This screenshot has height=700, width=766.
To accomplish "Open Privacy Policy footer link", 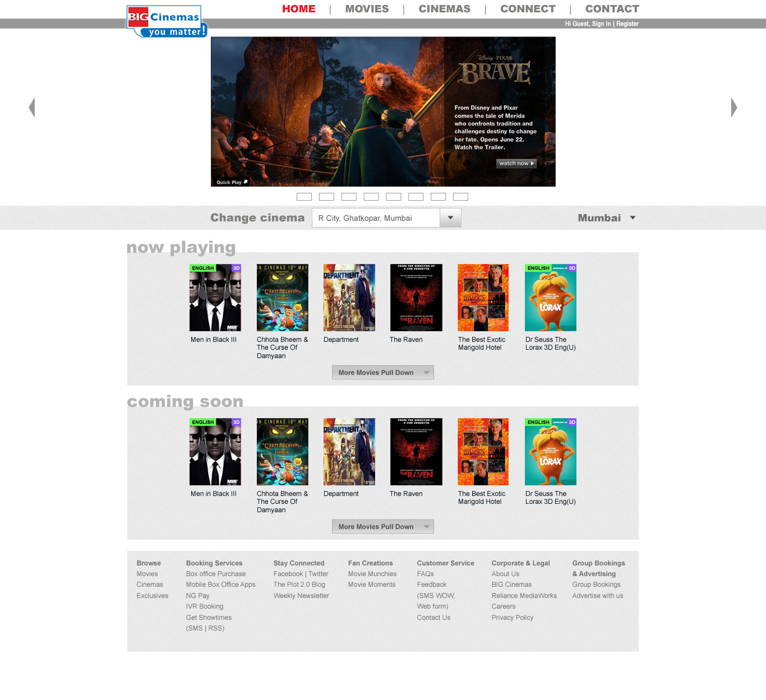I will (x=513, y=618).
